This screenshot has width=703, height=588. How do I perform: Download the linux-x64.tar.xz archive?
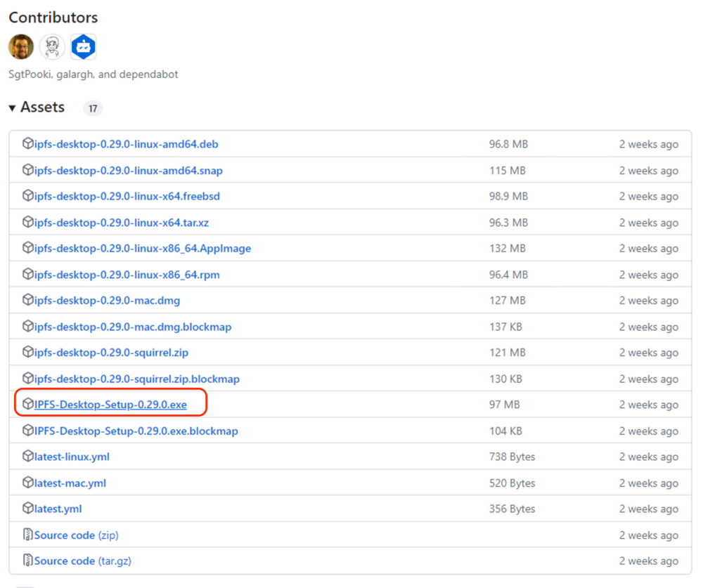tap(122, 223)
